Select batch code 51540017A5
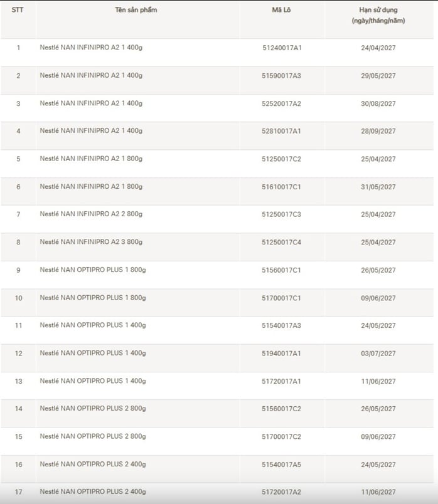Image resolution: width=438 pixels, height=504 pixels. pos(282,465)
